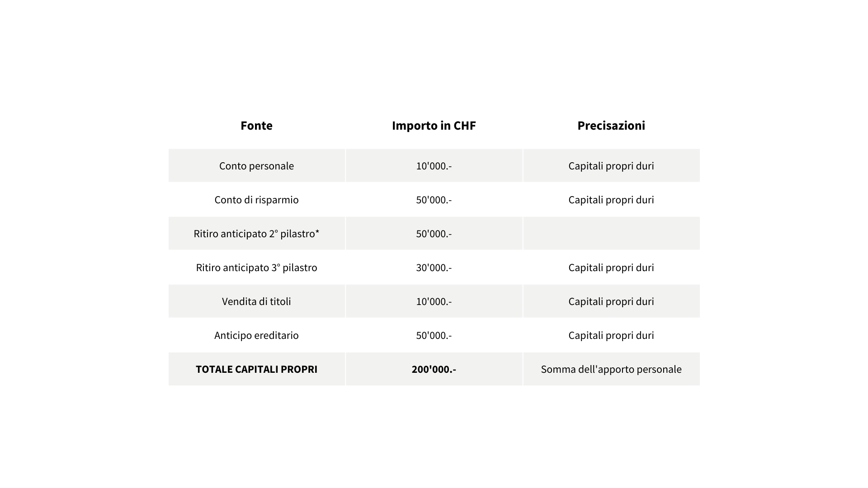The image size is (868, 488).
Task: Select the 2° pilastro amount 50'000.-
Action: tap(434, 234)
